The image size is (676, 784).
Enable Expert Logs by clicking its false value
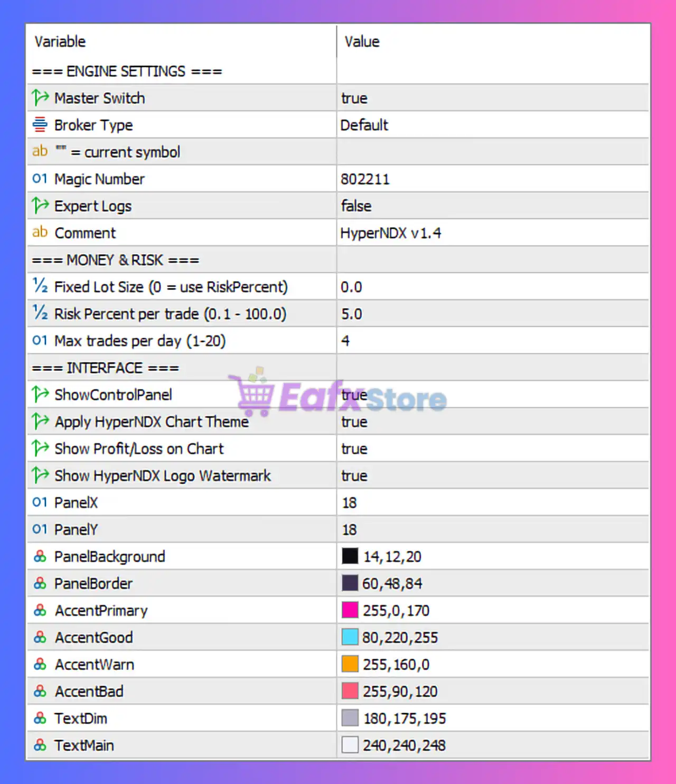coord(356,206)
